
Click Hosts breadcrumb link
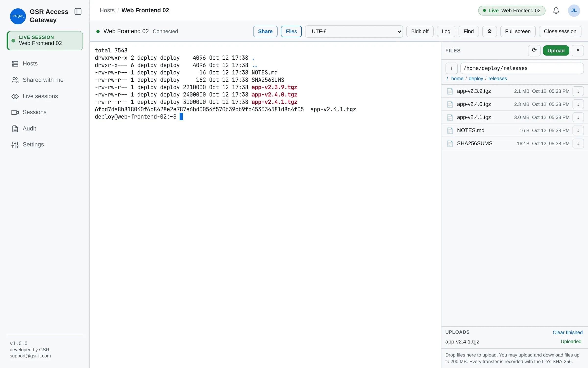pyautogui.click(x=107, y=10)
